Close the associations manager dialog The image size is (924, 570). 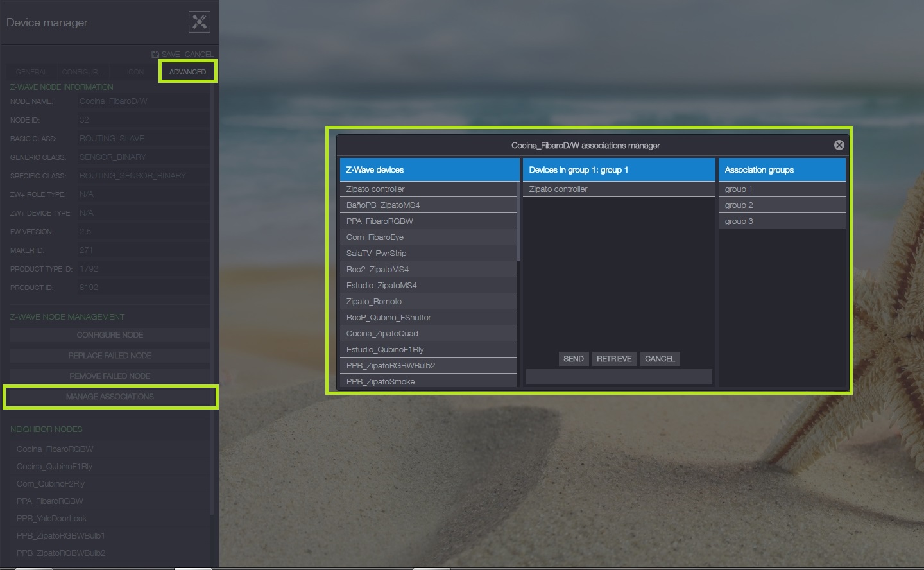839,145
